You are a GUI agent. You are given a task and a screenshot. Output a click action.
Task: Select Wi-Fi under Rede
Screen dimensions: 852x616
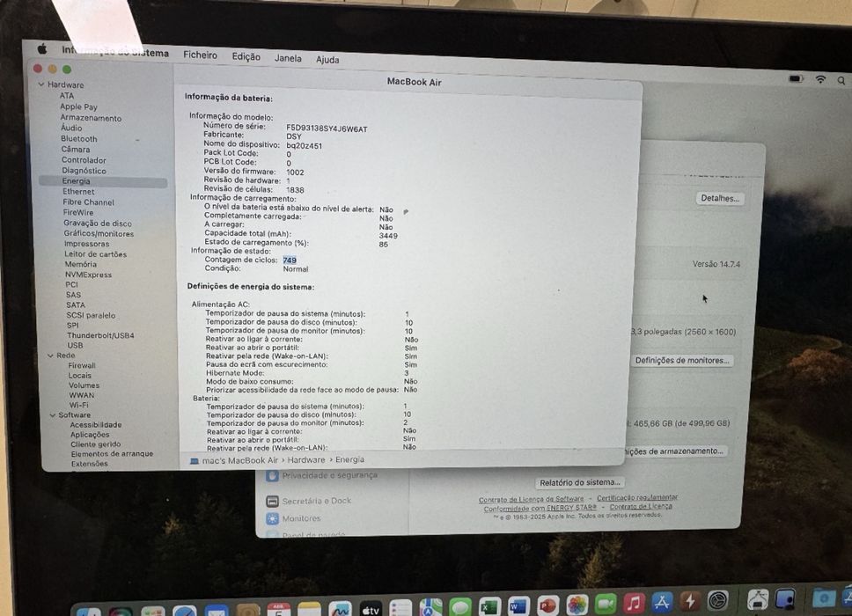point(79,405)
